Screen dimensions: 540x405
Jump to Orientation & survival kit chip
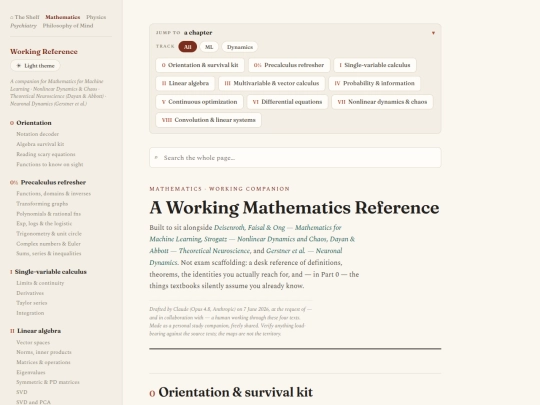pyautogui.click(x=200, y=65)
